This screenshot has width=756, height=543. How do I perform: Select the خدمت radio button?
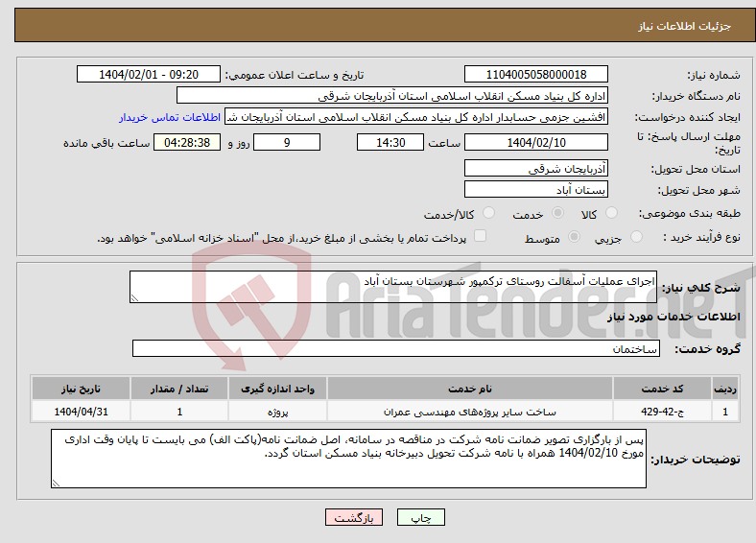tap(557, 213)
